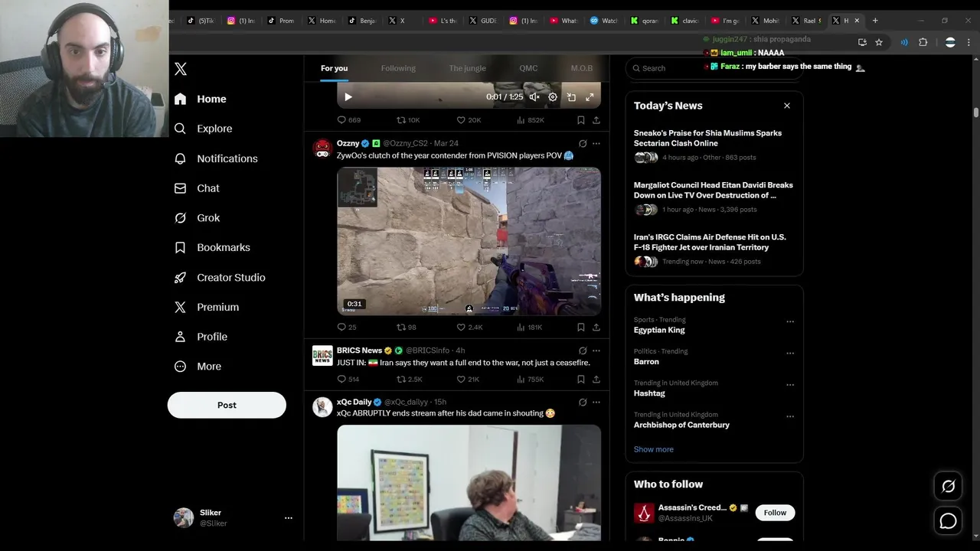Open Ozzny post Grok icon
Viewport: 980px width, 551px height.
point(583,143)
